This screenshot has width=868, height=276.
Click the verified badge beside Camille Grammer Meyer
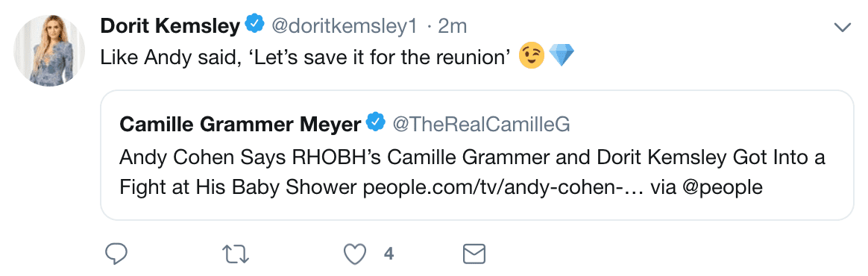[x=376, y=123]
